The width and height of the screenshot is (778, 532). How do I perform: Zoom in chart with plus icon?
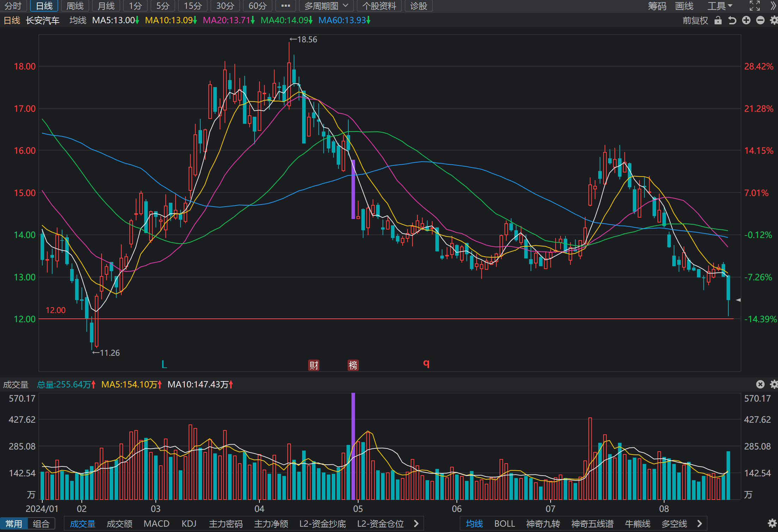pos(746,20)
